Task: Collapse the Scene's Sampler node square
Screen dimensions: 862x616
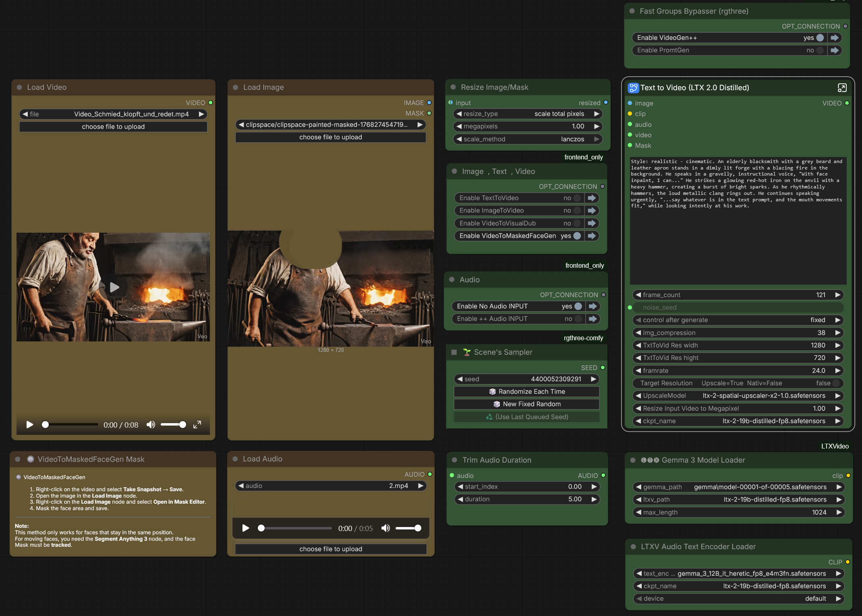Action: click(x=454, y=352)
